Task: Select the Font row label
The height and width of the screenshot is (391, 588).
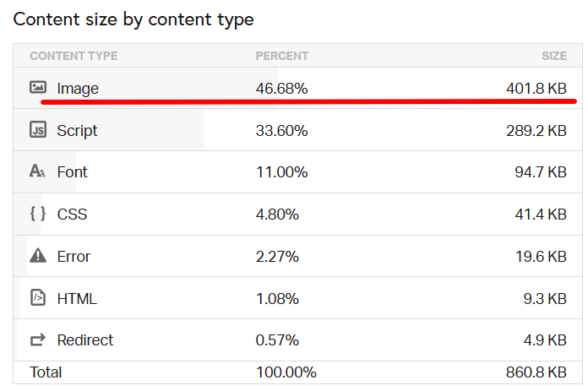Action: (72, 172)
